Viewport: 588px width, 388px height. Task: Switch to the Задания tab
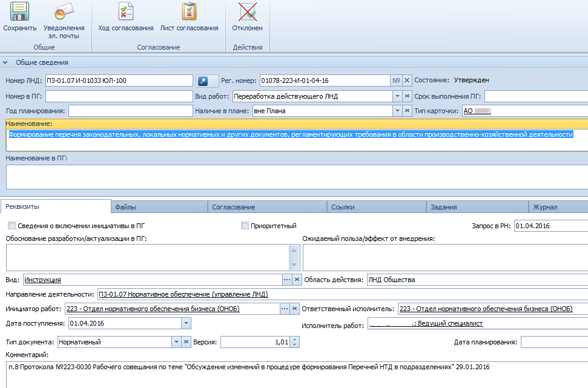tap(477, 207)
